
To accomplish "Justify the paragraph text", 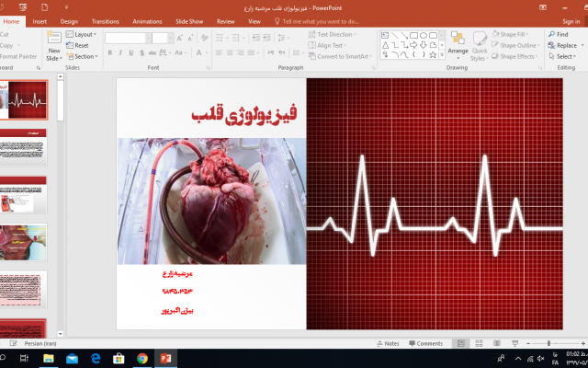I will 253,53.
